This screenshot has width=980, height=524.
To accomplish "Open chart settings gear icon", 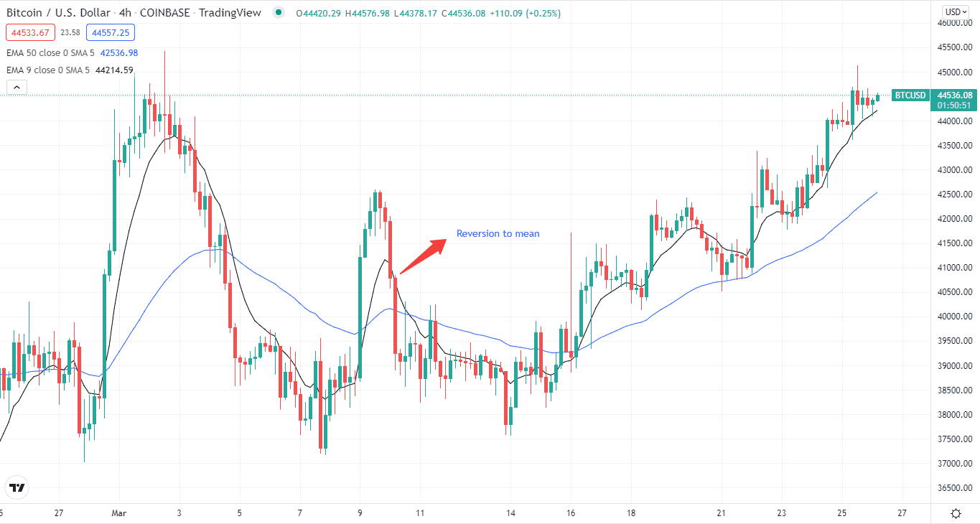I will [956, 513].
